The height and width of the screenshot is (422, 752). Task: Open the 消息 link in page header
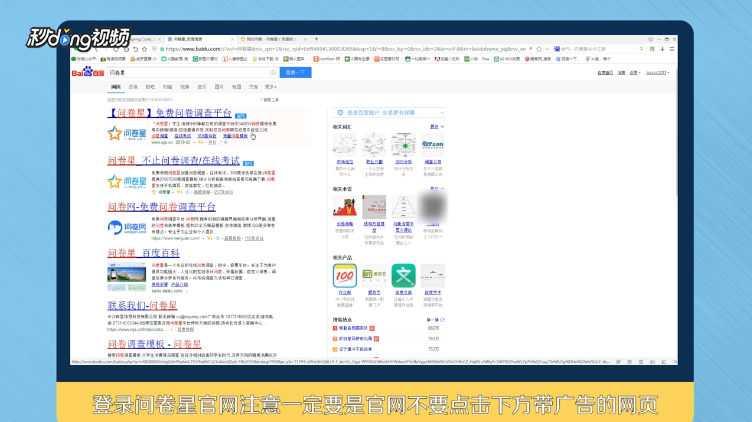pos(622,73)
